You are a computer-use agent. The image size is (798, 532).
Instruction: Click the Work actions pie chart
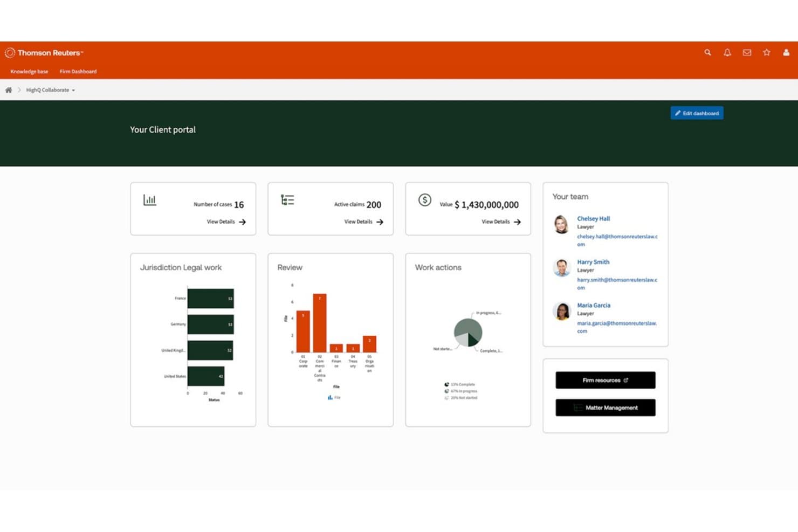click(468, 333)
